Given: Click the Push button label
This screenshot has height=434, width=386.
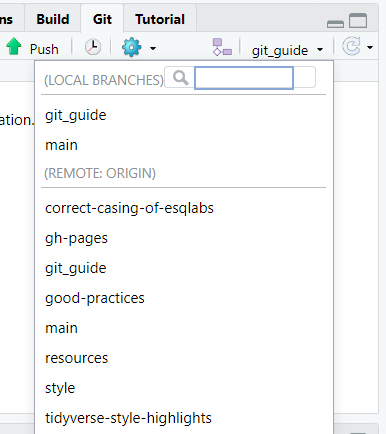Looking at the screenshot, I should click(44, 49).
